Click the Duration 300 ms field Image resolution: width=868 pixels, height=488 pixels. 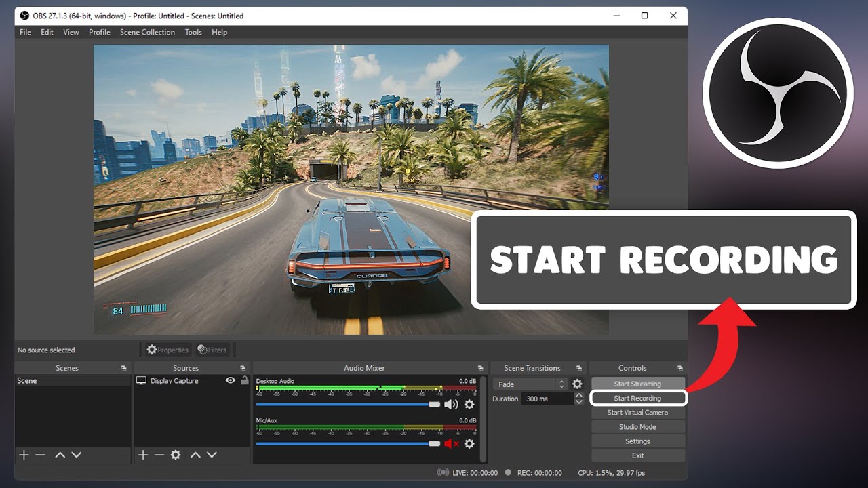[548, 399]
